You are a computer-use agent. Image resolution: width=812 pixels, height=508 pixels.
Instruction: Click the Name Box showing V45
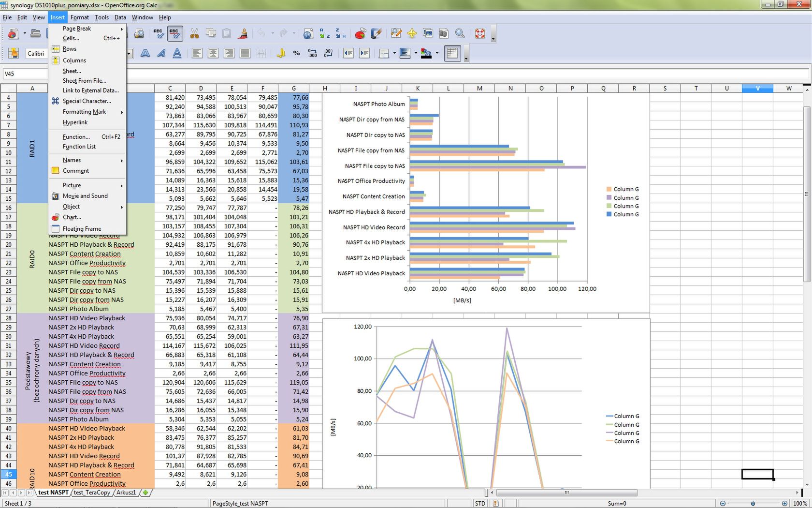(x=25, y=74)
